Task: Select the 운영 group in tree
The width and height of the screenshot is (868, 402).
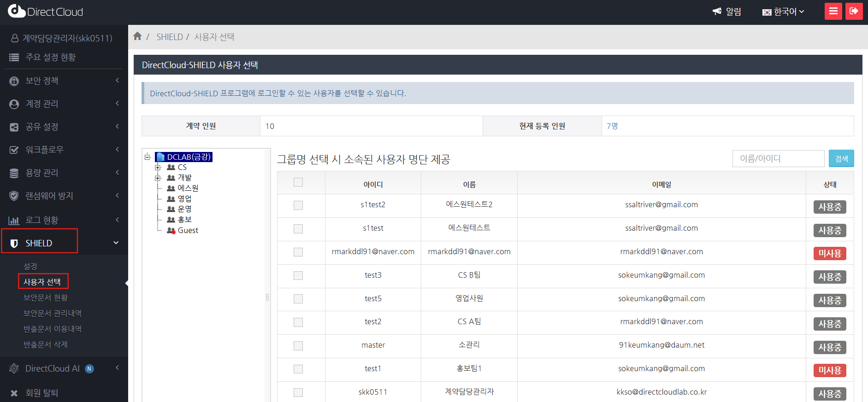Action: click(185, 209)
